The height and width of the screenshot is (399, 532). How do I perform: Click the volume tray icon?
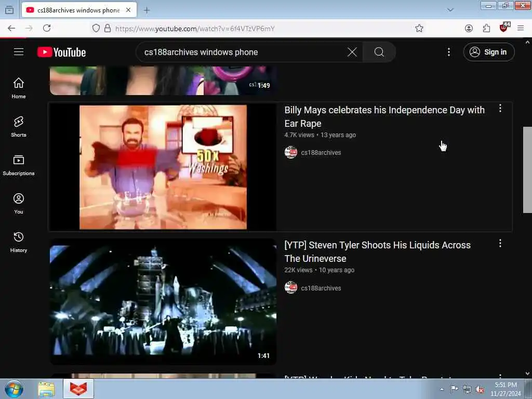coord(480,389)
